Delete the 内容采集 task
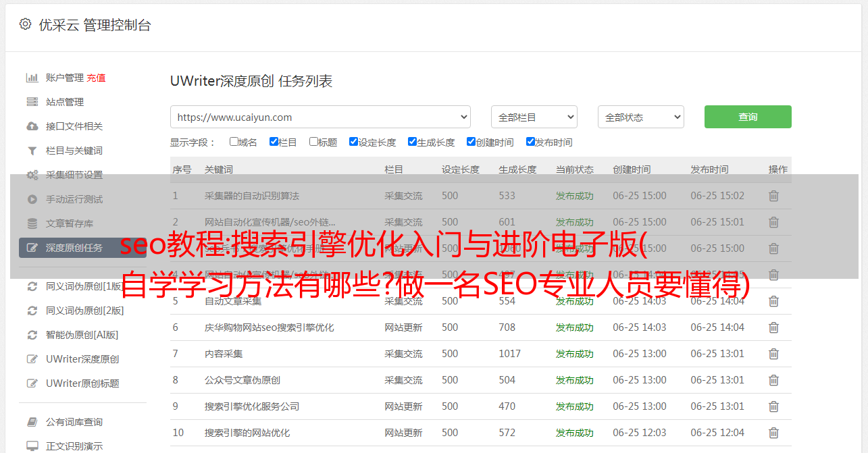868x453 pixels. tap(773, 354)
